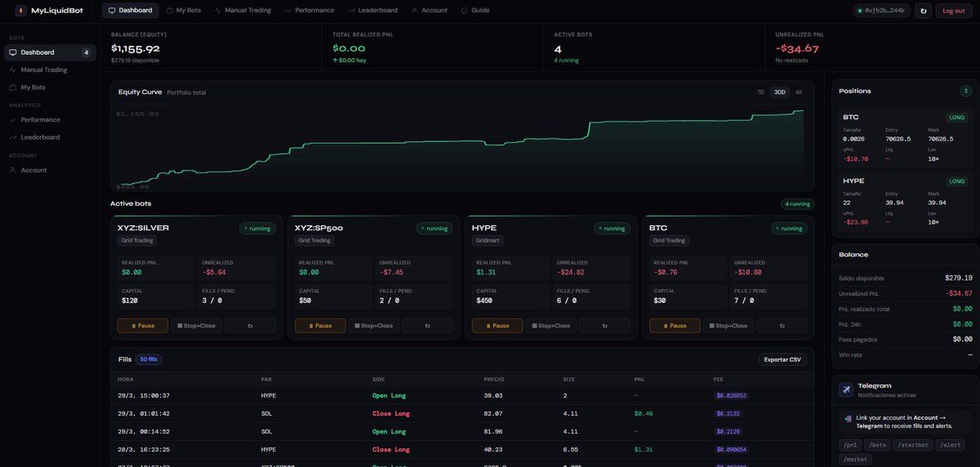980x467 pixels.
Task: Click the fill row at 29/3, 15:00:37
Action: point(462,395)
